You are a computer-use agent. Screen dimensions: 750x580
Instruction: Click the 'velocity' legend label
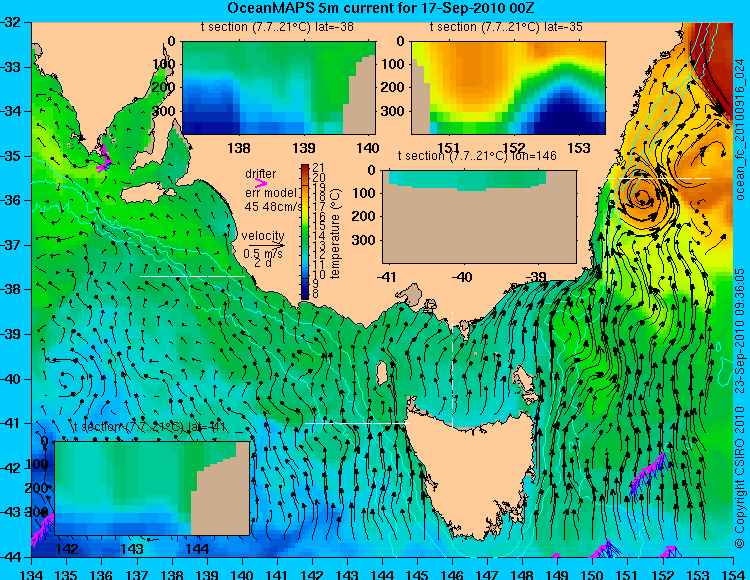pos(263,235)
